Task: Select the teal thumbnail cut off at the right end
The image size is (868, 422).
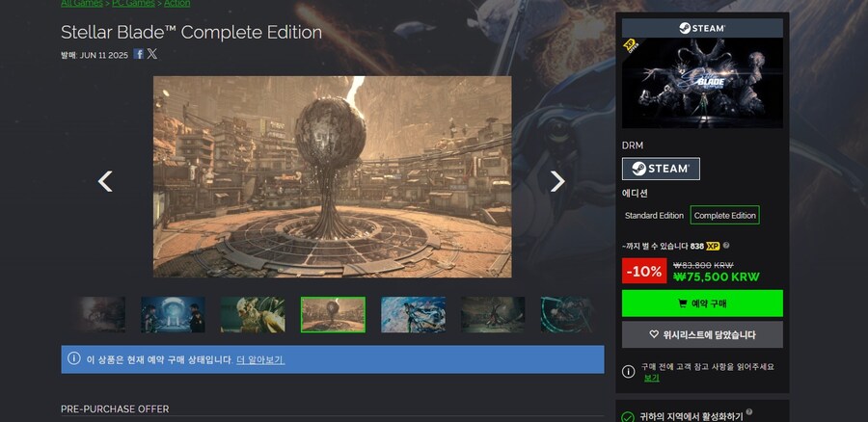Action: [566, 315]
